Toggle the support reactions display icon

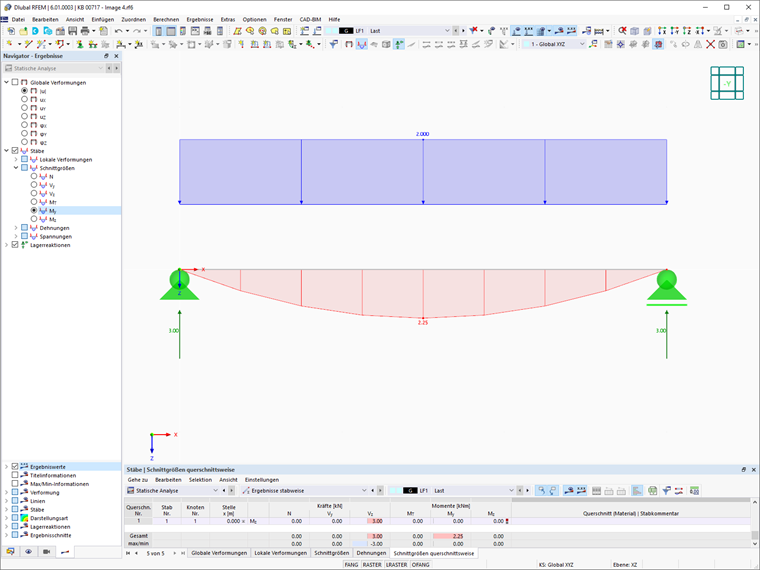pos(399,45)
